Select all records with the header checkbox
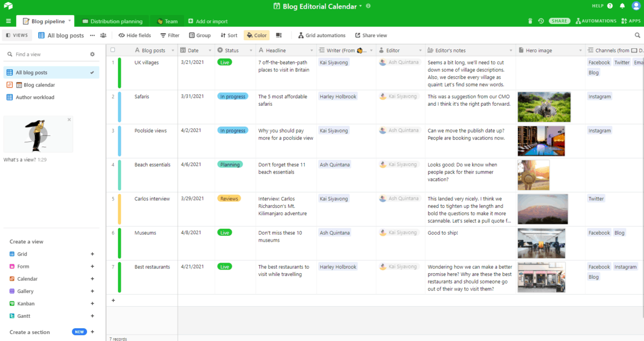The height and width of the screenshot is (341, 644). pyautogui.click(x=112, y=49)
